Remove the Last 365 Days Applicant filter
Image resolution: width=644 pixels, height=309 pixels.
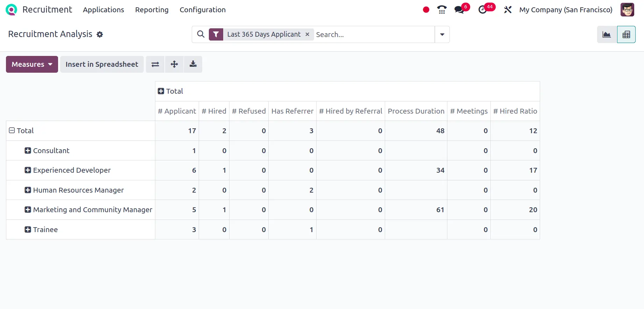307,34
